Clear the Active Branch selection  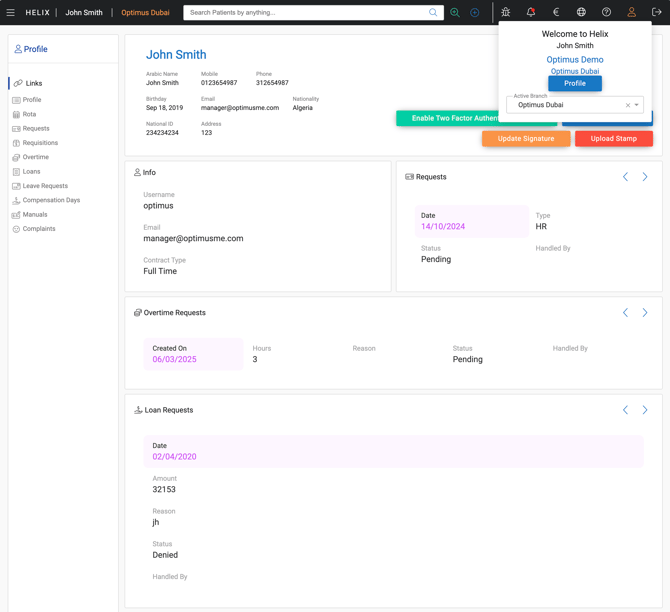(627, 105)
